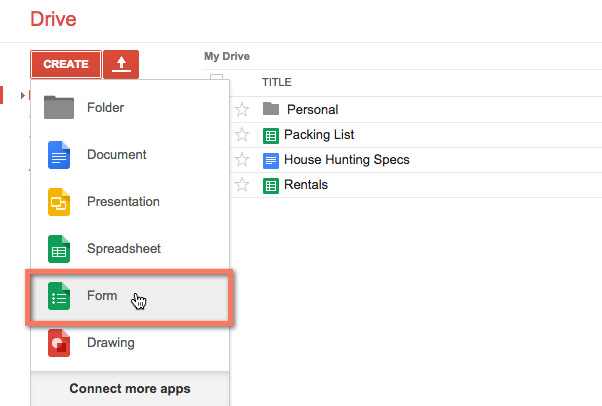Select Form in the Create menu
This screenshot has width=602, height=406.
tap(102, 296)
